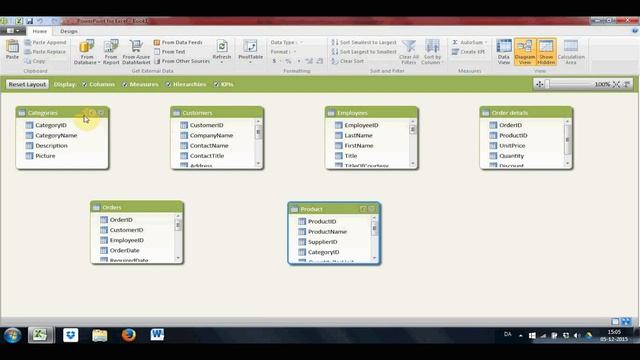
Task: Select UnitPrice column in Order details
Action: 512,146
